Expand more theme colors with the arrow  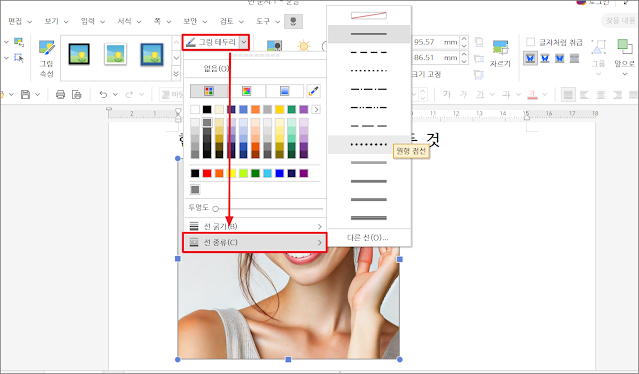[316, 109]
